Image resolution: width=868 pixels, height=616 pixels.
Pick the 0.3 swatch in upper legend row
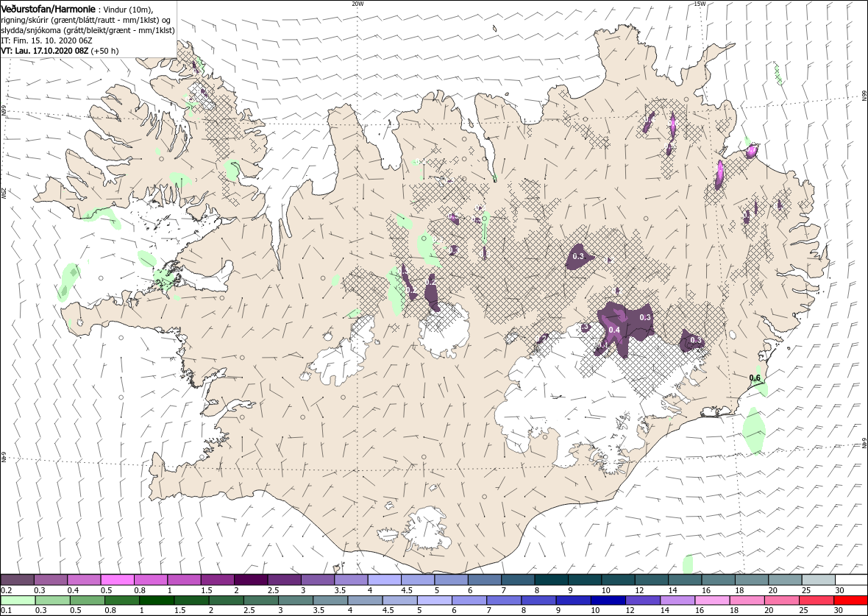click(x=51, y=579)
